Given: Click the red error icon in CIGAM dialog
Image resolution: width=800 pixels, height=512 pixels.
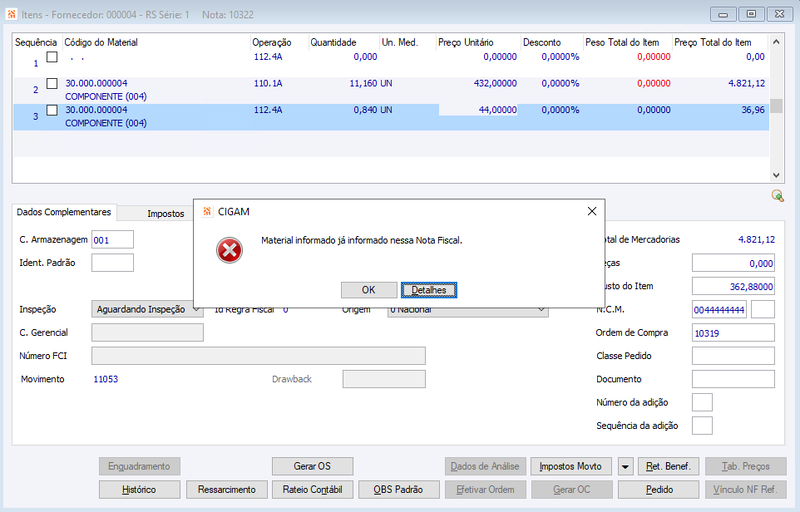Looking at the screenshot, I should (x=229, y=250).
